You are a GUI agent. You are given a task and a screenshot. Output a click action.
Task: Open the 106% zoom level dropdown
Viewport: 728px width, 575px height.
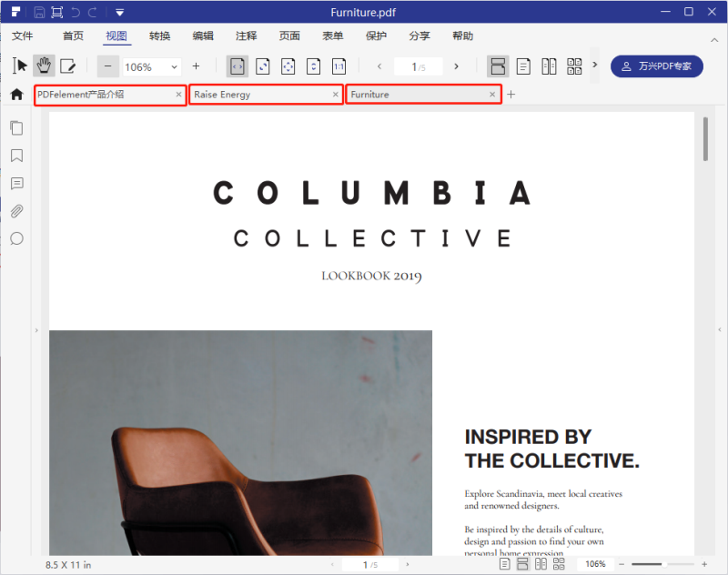[x=152, y=66]
